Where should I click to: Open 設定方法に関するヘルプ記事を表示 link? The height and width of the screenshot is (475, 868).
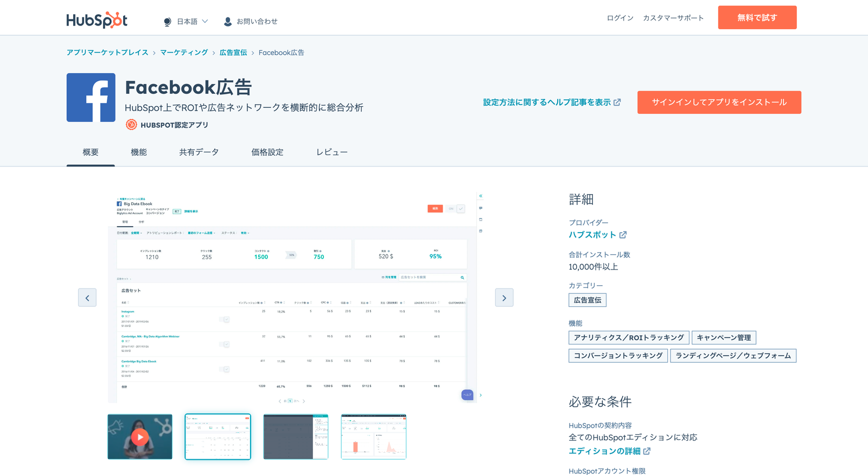[x=547, y=102]
